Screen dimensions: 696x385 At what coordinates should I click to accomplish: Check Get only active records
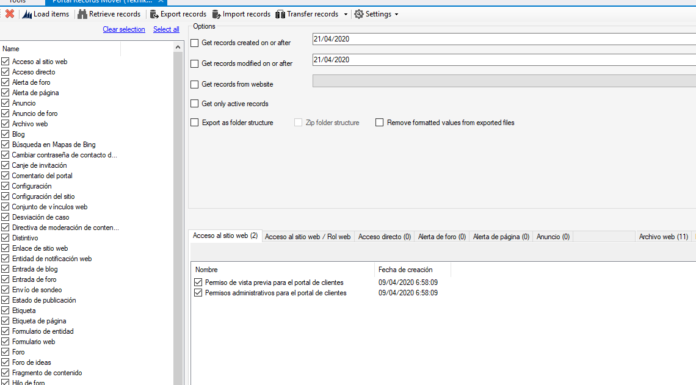(x=194, y=104)
